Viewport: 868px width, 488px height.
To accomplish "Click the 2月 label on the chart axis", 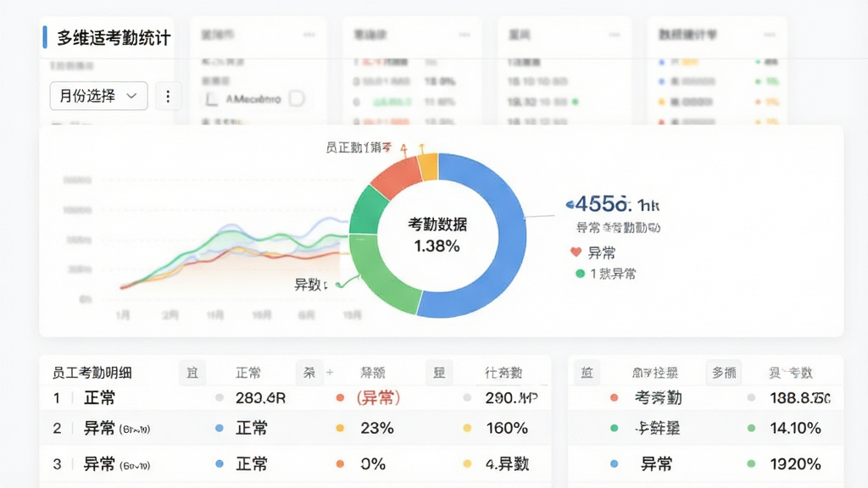I will [x=170, y=315].
